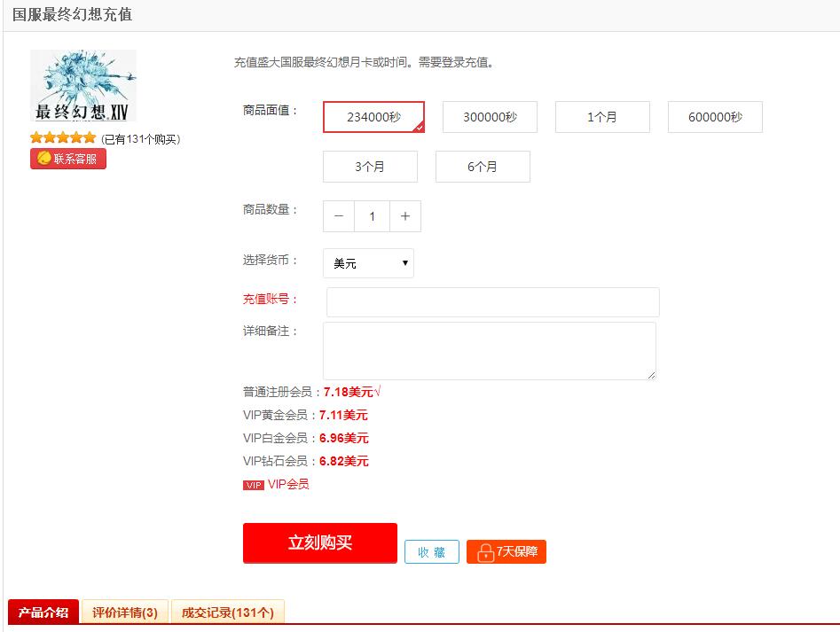The height and width of the screenshot is (632, 840).
Task: Open the 评价详情(3) reviews tab
Action: click(x=125, y=612)
